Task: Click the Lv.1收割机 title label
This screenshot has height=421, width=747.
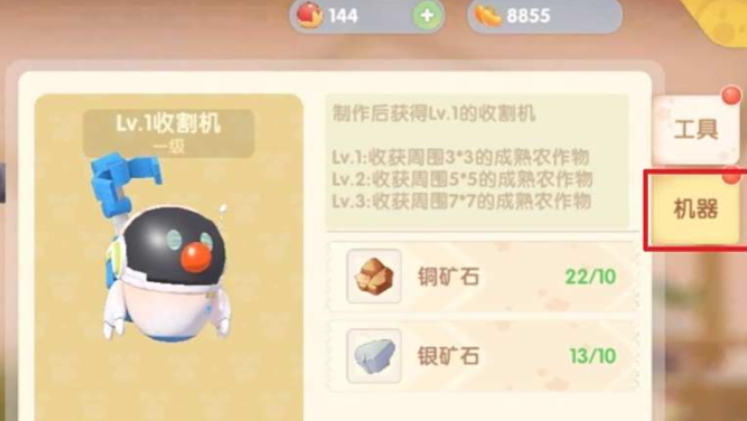Action: click(169, 124)
